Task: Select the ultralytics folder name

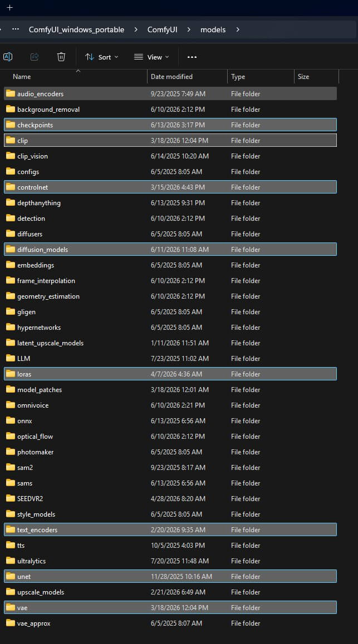Action: pos(31,561)
